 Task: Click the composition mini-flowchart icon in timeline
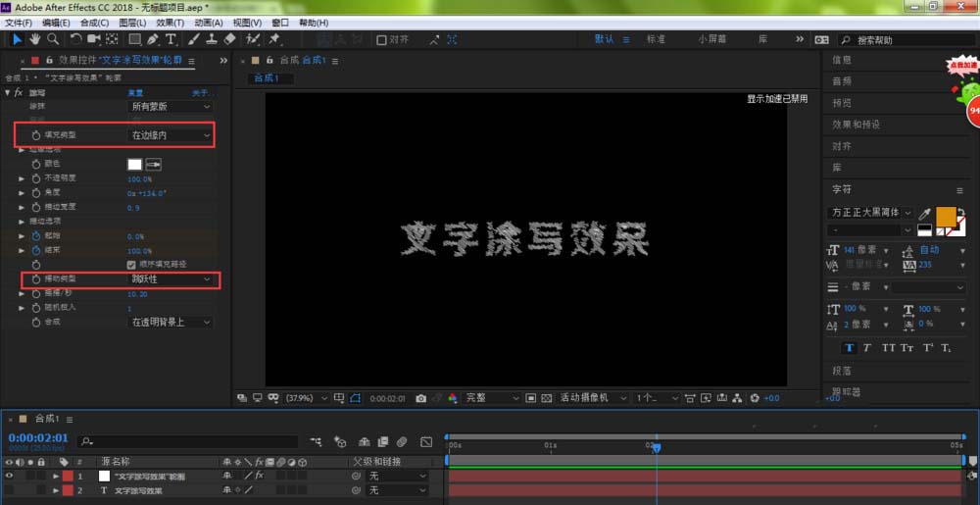click(317, 442)
